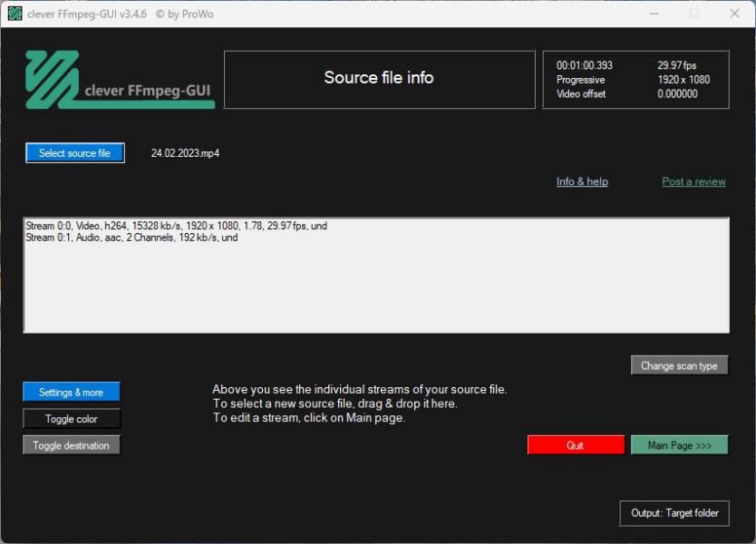Select the Stream 0:0 video h264 line

click(176, 226)
